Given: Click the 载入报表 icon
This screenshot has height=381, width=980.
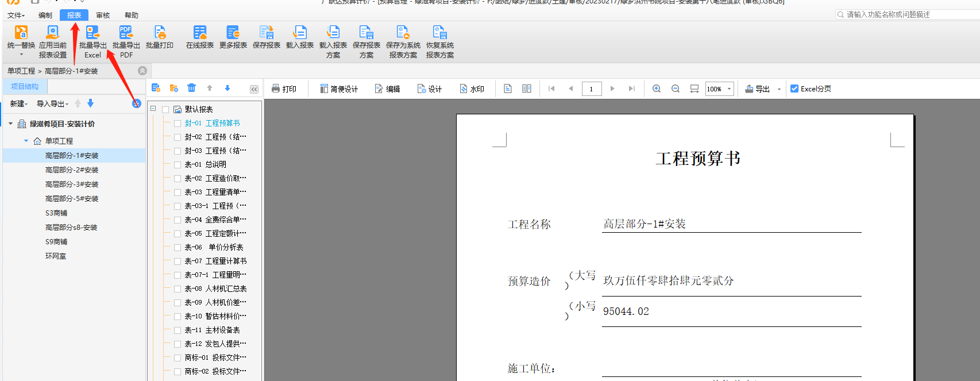Looking at the screenshot, I should (300, 33).
